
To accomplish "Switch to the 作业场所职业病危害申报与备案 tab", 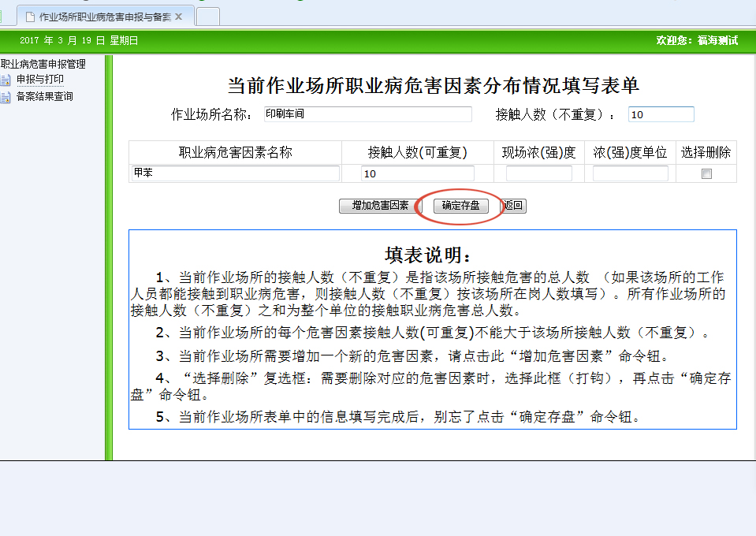I will pos(104,17).
